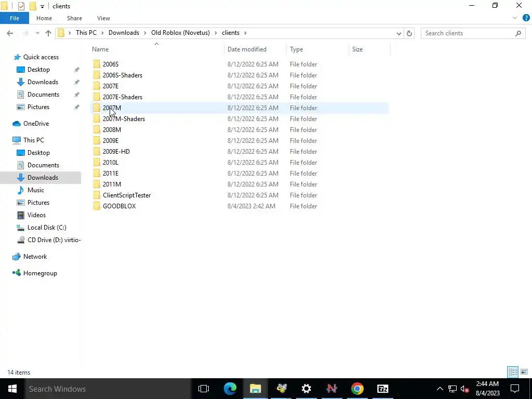Go up one folder level
This screenshot has height=399, width=532.
pos(48,33)
